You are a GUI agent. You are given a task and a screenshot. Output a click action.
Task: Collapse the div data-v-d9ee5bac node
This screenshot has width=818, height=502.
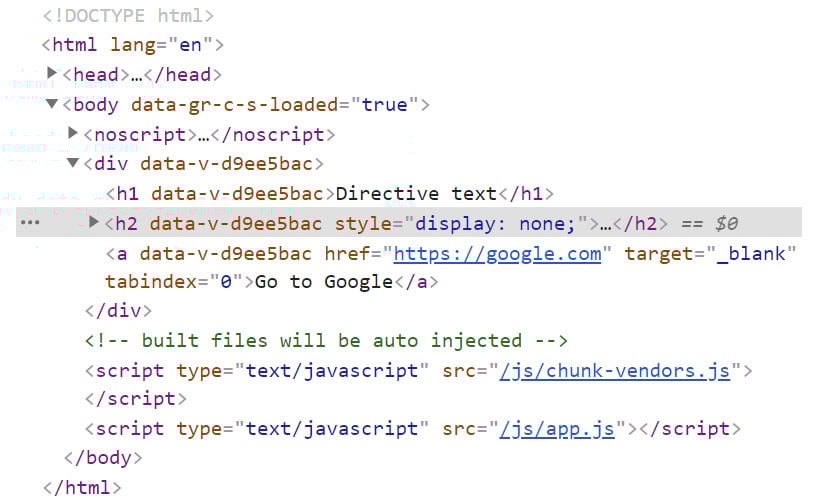click(x=73, y=163)
